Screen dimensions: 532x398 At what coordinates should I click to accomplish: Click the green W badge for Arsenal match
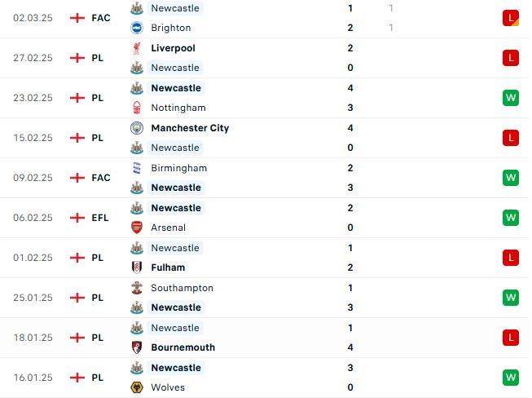coord(511,218)
